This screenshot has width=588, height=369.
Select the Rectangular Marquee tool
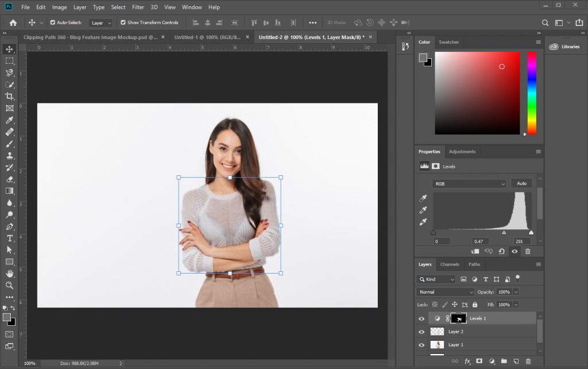pyautogui.click(x=9, y=61)
